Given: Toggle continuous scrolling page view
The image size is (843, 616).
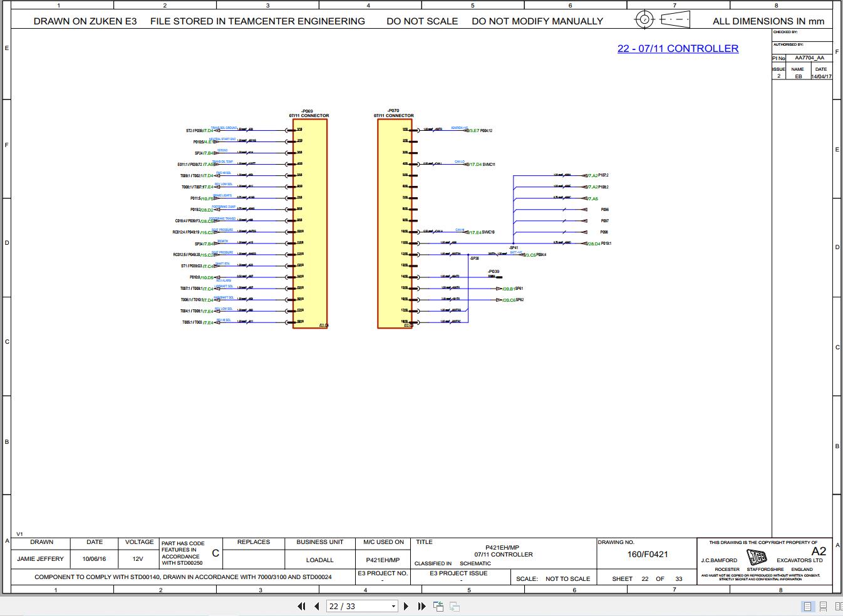Looking at the screenshot, I should [x=822, y=606].
